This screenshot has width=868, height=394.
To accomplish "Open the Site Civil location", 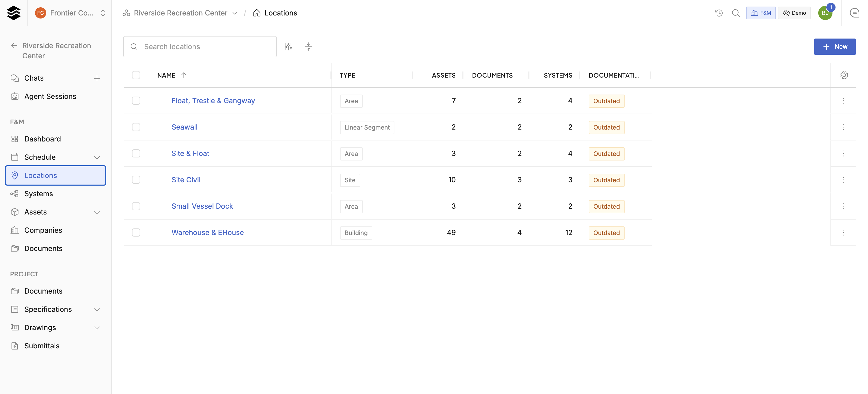I will point(186,180).
